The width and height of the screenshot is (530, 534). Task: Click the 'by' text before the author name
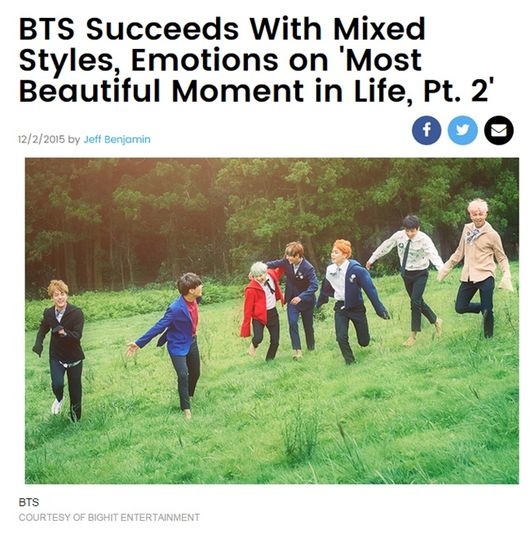(x=74, y=140)
